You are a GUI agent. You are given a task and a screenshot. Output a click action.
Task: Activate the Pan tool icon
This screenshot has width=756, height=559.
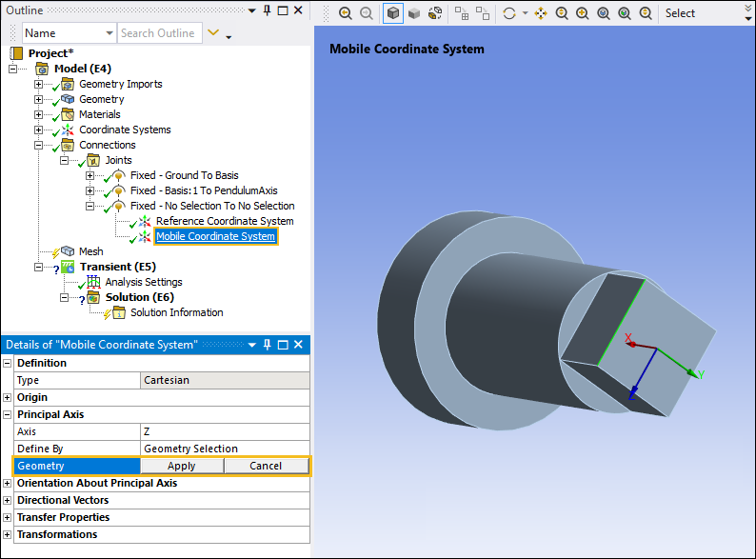[541, 13]
